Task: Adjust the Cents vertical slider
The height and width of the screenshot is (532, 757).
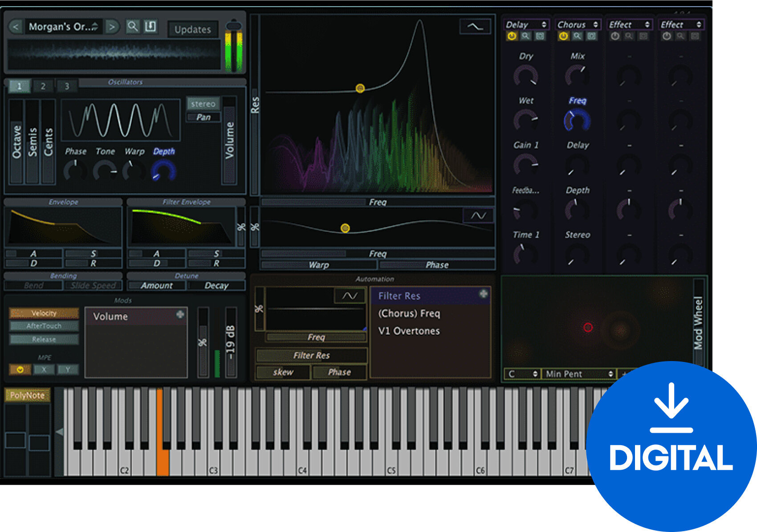Action: (x=49, y=141)
